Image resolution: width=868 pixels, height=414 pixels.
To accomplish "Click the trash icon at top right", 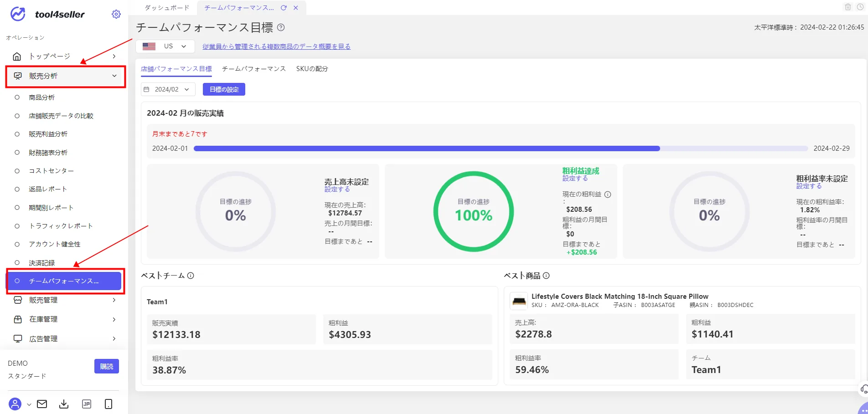I will [848, 7].
